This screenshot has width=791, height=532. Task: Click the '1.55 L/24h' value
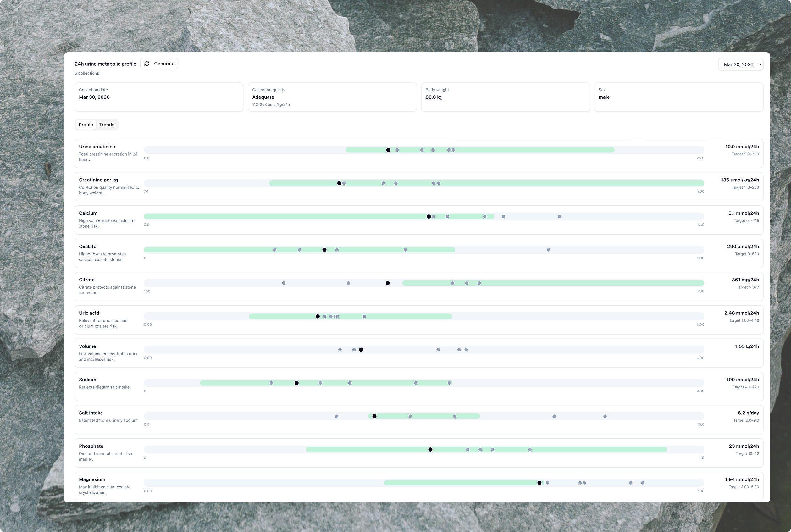pos(747,346)
